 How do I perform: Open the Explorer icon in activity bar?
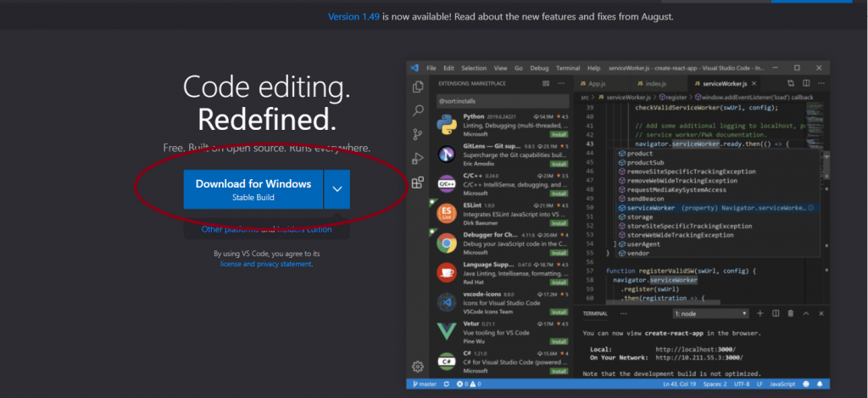pyautogui.click(x=418, y=87)
